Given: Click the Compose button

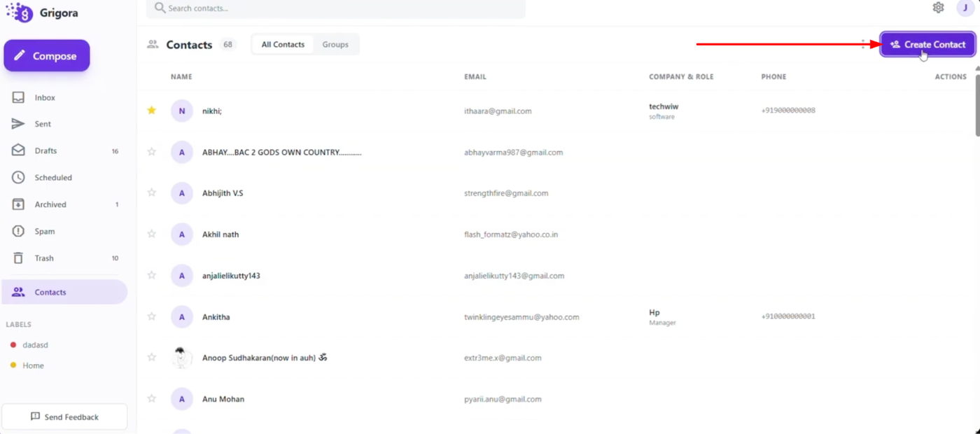Looking at the screenshot, I should 47,56.
